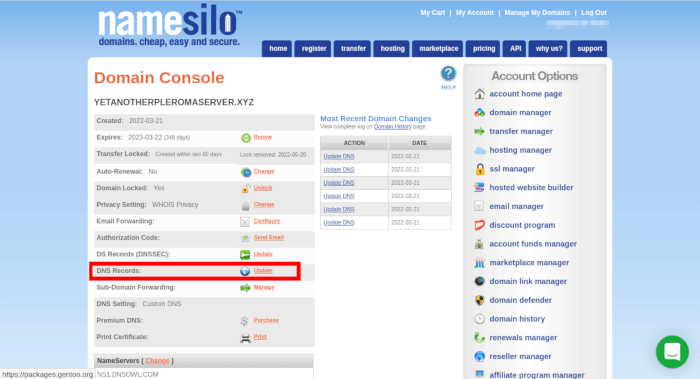Screen dimensions: 700x379
Task: Open the transfer tab
Action: [x=353, y=49]
